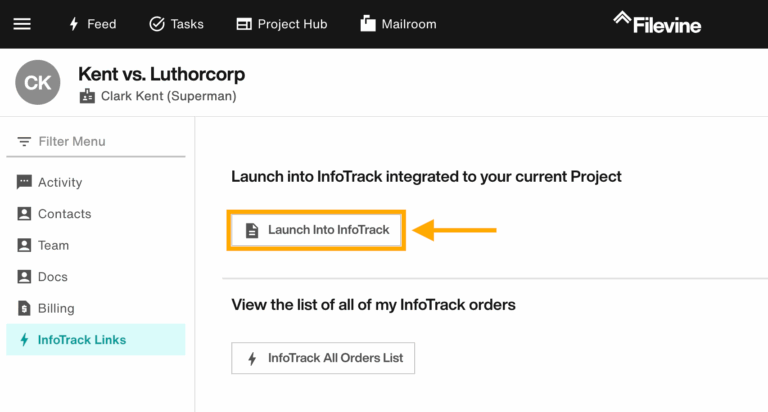Open the Team section
The width and height of the screenshot is (768, 412).
(x=96, y=245)
